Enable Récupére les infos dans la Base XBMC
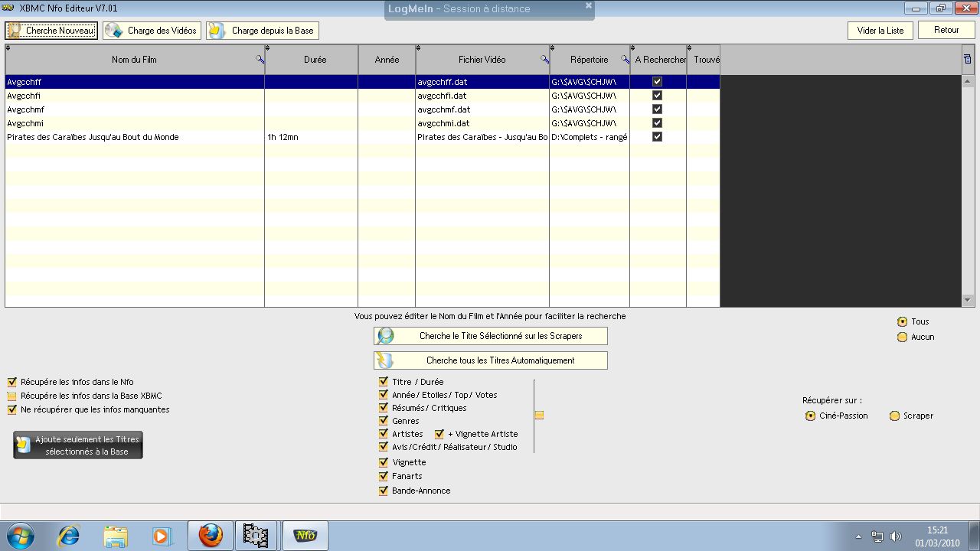The image size is (980, 551). pos(11,396)
